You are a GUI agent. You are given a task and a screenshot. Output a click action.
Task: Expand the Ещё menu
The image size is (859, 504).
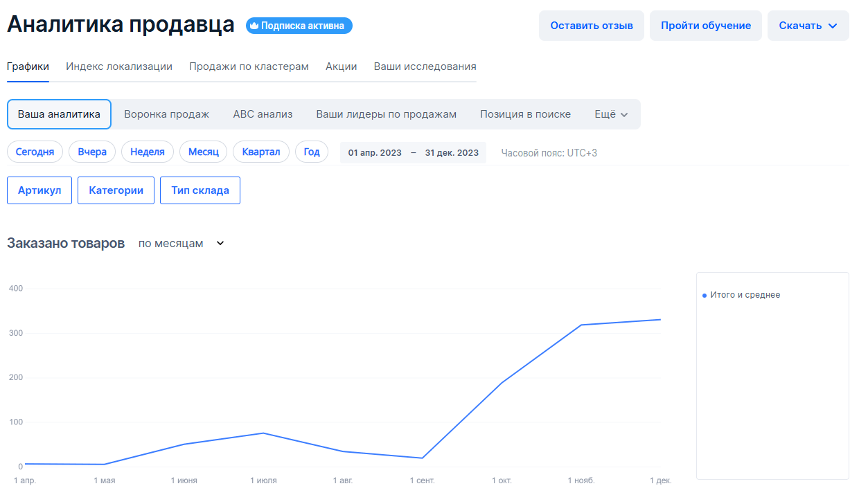click(611, 114)
